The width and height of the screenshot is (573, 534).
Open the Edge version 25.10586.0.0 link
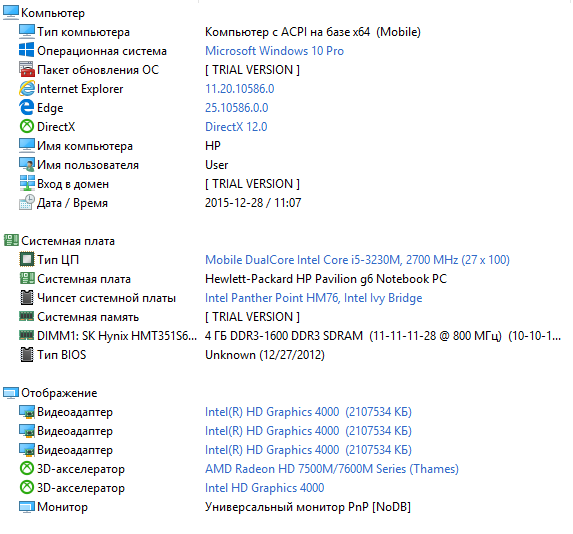click(236, 108)
